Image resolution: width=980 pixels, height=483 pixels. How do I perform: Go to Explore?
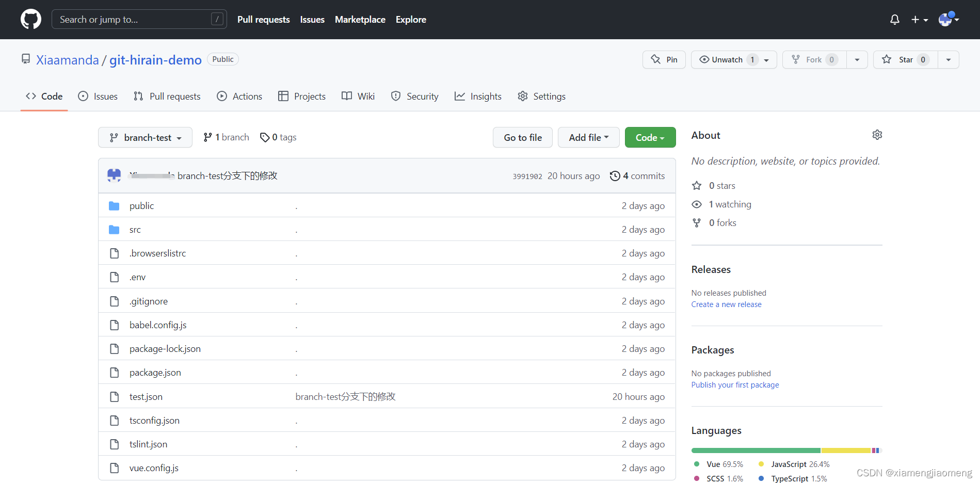(x=411, y=20)
